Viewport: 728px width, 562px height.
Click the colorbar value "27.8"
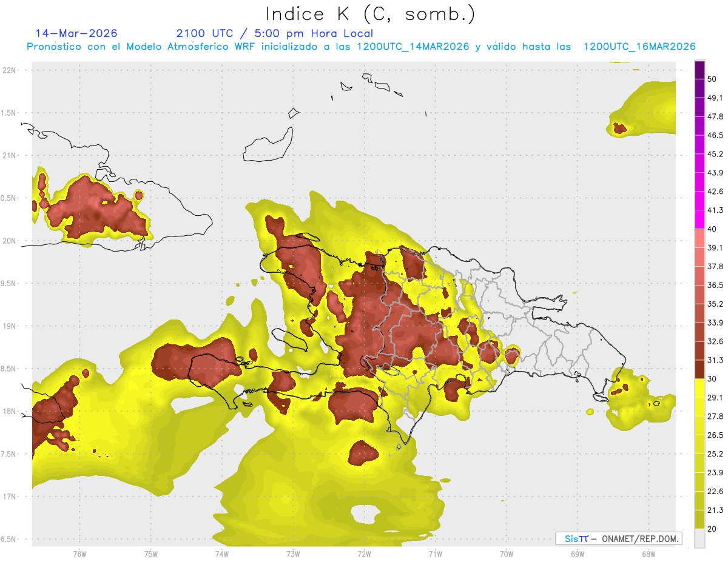click(715, 416)
